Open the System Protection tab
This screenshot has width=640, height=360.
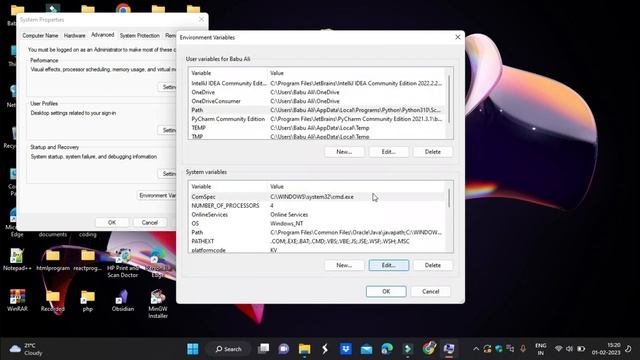(140, 36)
